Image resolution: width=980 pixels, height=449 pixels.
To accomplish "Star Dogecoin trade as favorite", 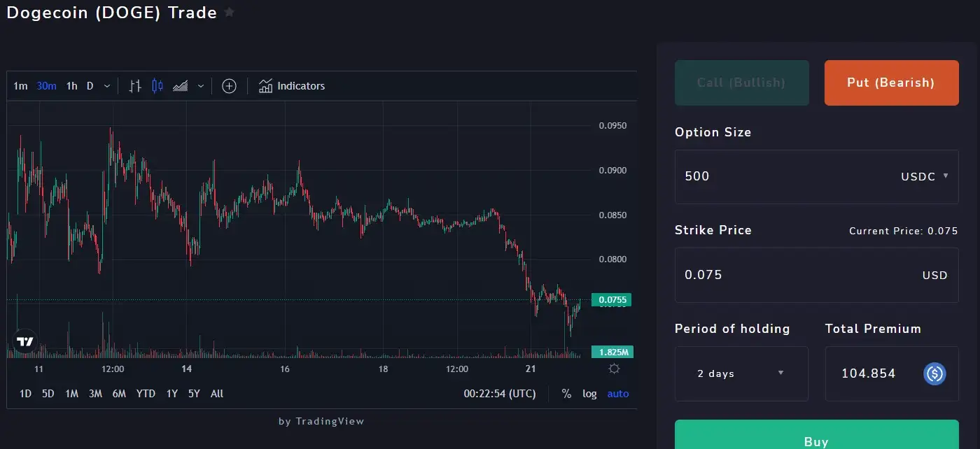I will coord(229,13).
